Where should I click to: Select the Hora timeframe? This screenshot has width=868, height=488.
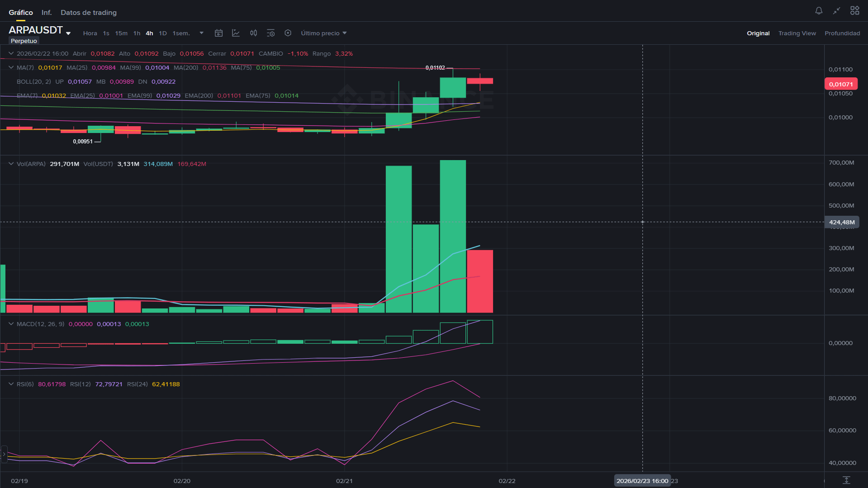coord(90,33)
